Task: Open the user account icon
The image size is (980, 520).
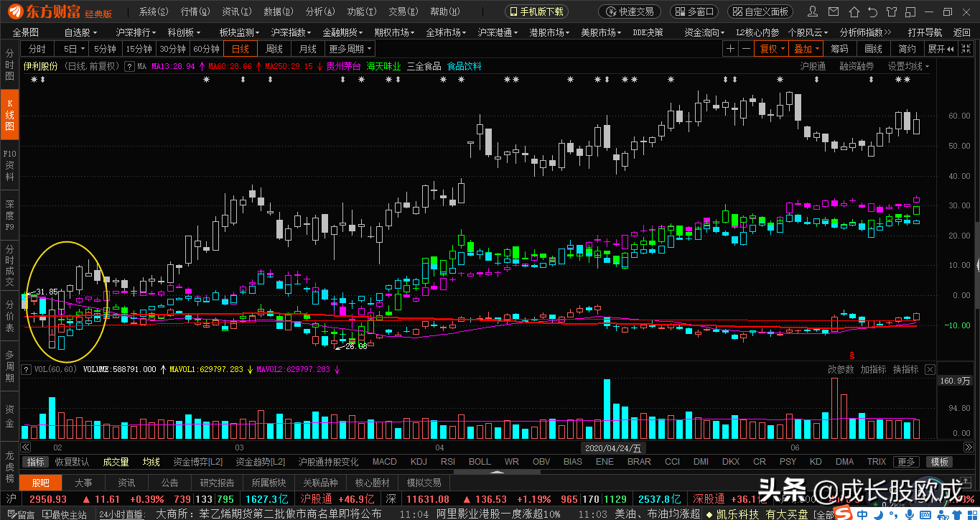Action: pos(813,11)
